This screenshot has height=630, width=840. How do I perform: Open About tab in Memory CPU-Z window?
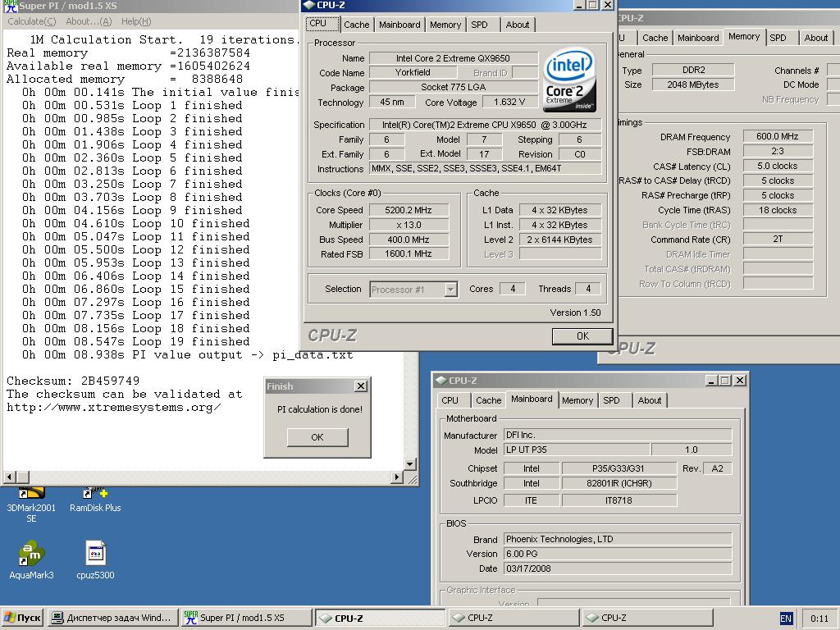click(x=816, y=38)
